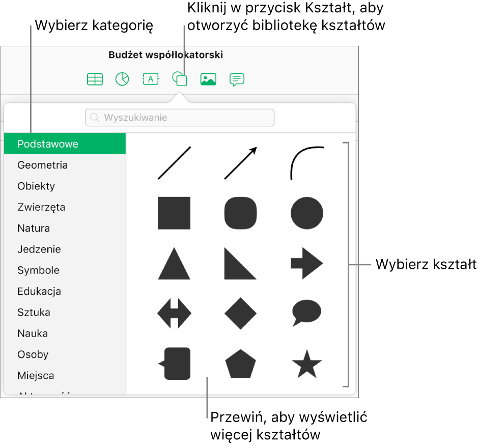Add the pentagon shape

[x=240, y=364]
